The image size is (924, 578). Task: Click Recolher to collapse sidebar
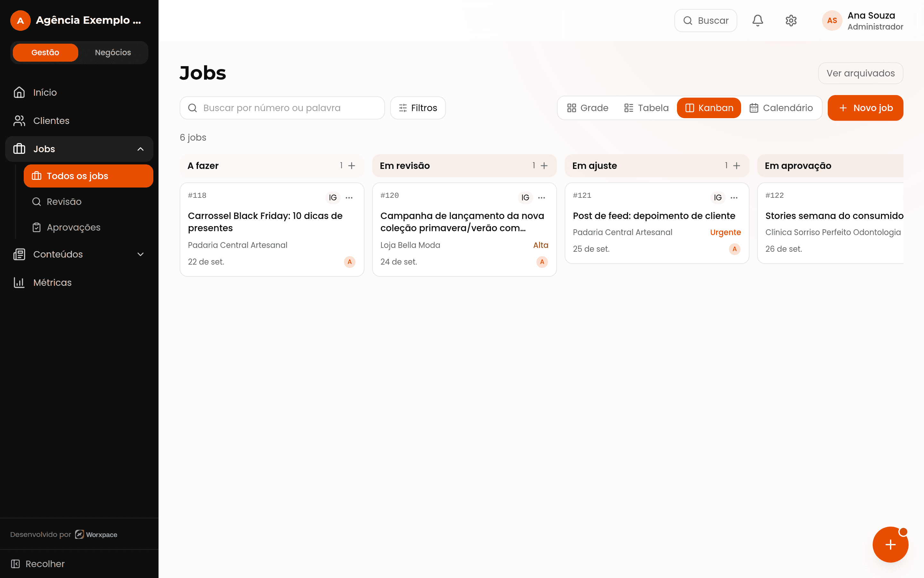click(x=38, y=564)
